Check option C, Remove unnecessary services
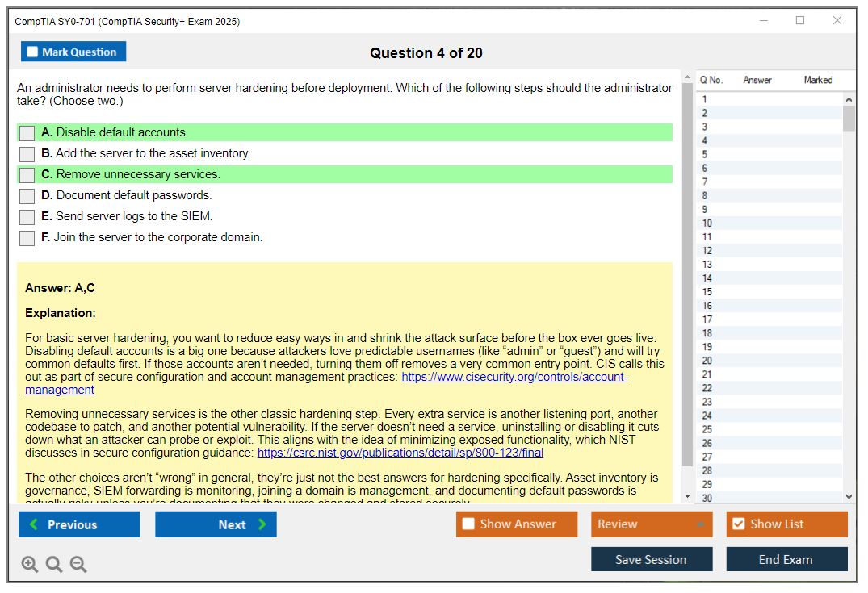868x593 pixels. pyautogui.click(x=27, y=174)
